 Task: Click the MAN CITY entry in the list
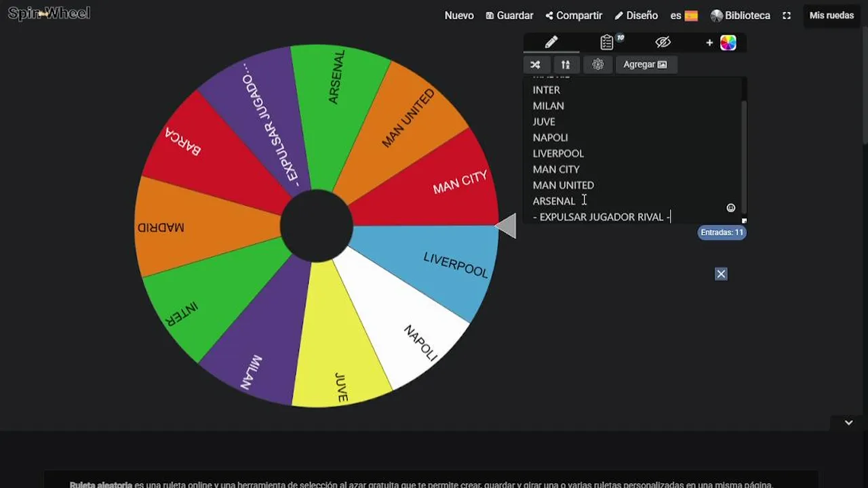pyautogui.click(x=556, y=169)
